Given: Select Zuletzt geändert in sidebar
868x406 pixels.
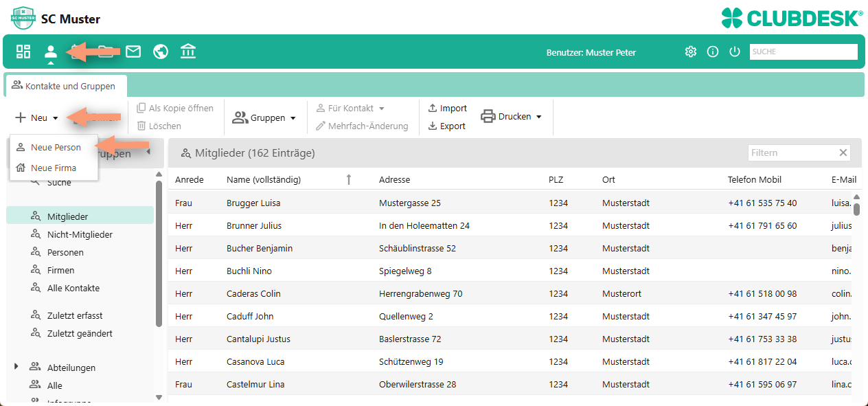Looking at the screenshot, I should (80, 333).
